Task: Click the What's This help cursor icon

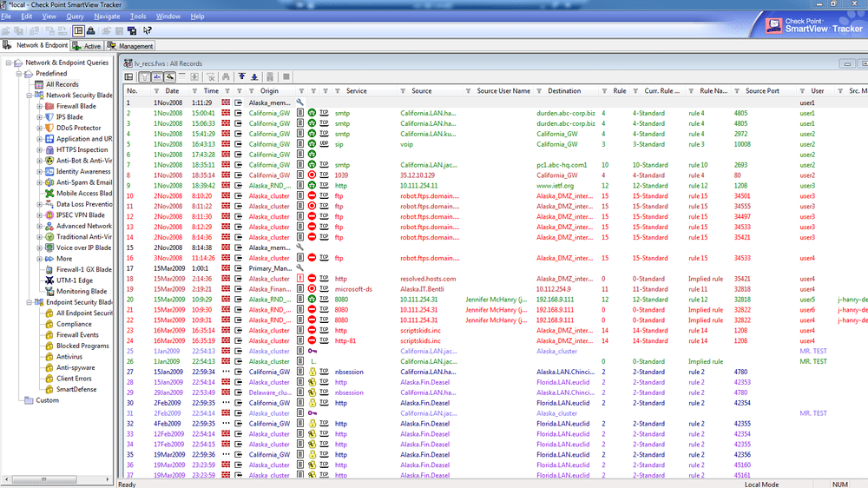Action: [148, 30]
